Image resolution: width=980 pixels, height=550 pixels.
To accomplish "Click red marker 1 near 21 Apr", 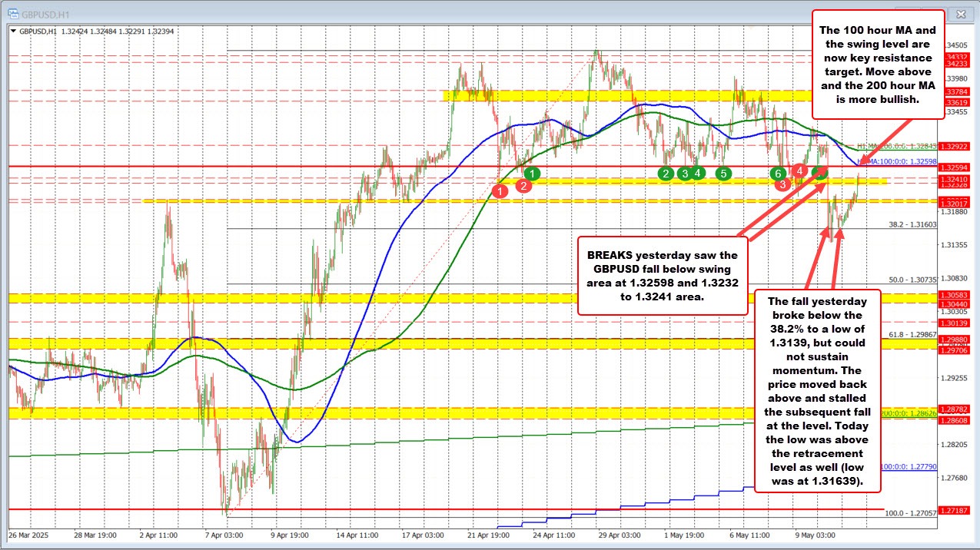I will point(500,191).
